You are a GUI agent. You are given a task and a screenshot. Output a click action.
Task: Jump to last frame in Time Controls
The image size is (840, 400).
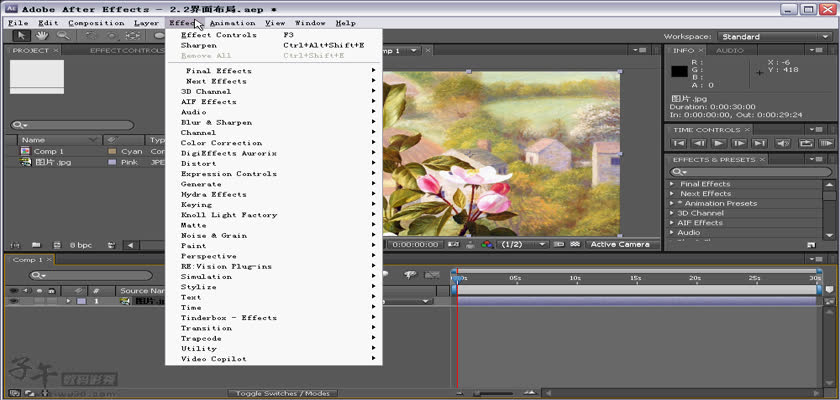759,143
